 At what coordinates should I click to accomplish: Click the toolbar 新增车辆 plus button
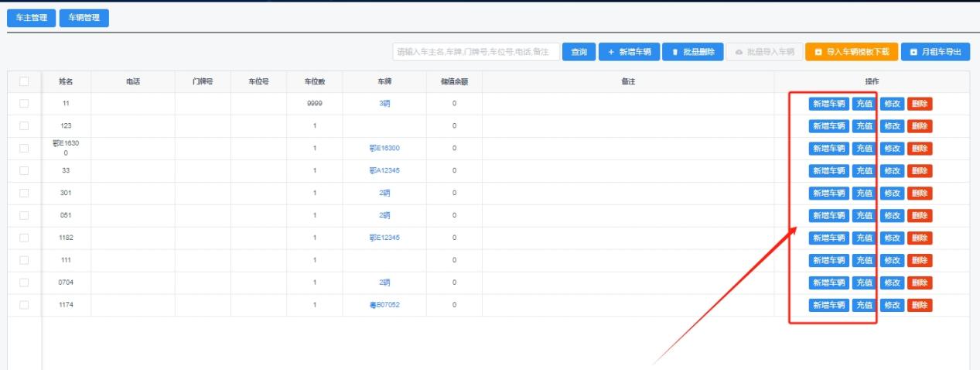(628, 52)
